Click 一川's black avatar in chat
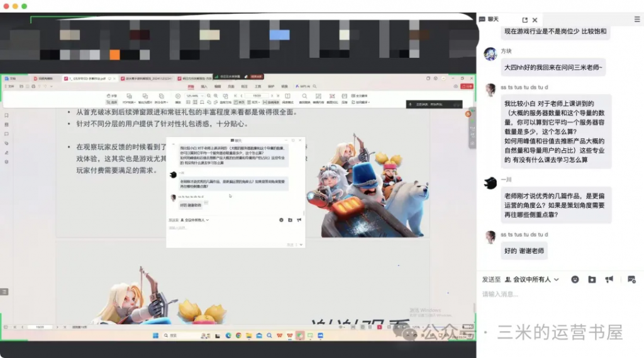The height and width of the screenshot is (358, 644). point(491,182)
